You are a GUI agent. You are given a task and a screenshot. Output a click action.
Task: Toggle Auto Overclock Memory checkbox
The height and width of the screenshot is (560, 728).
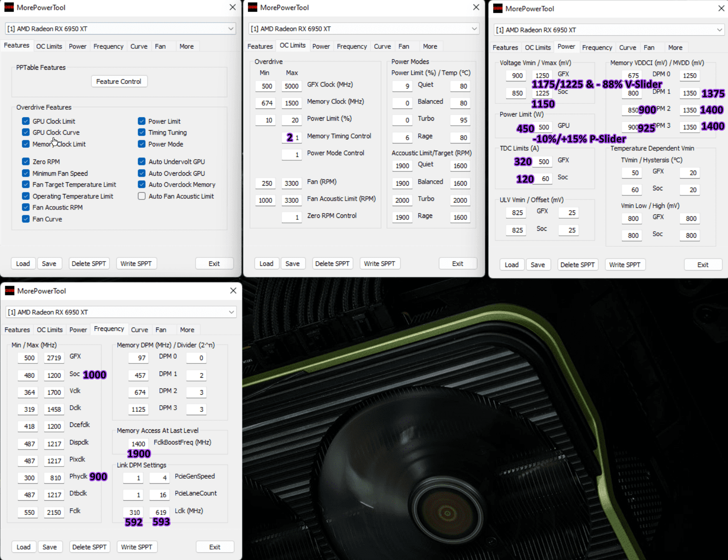point(142,184)
